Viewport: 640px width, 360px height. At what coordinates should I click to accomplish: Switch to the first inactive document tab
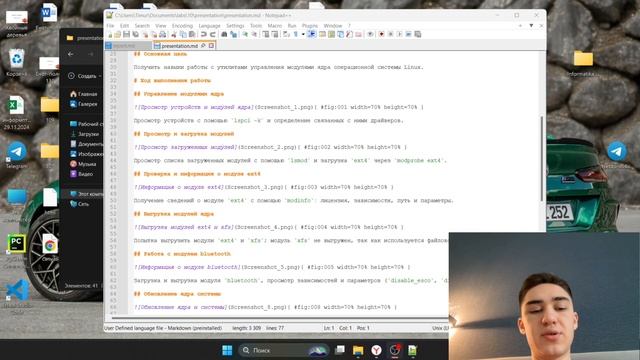(128, 46)
